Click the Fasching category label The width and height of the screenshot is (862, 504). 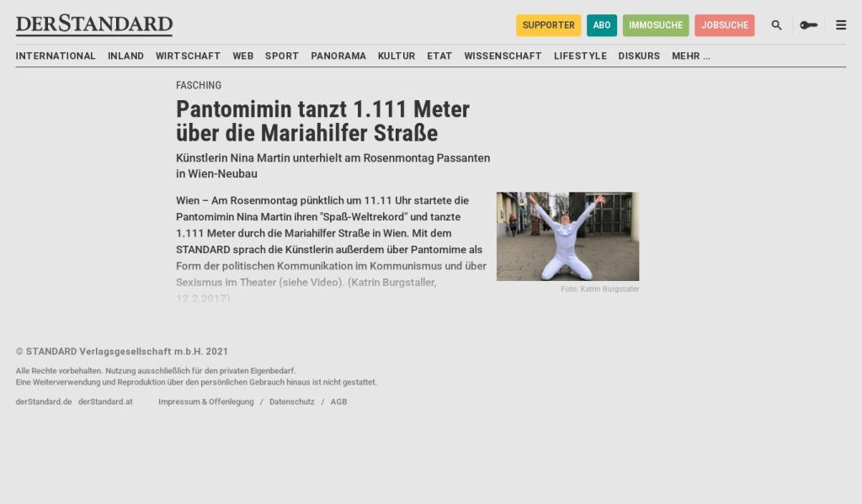pos(199,86)
